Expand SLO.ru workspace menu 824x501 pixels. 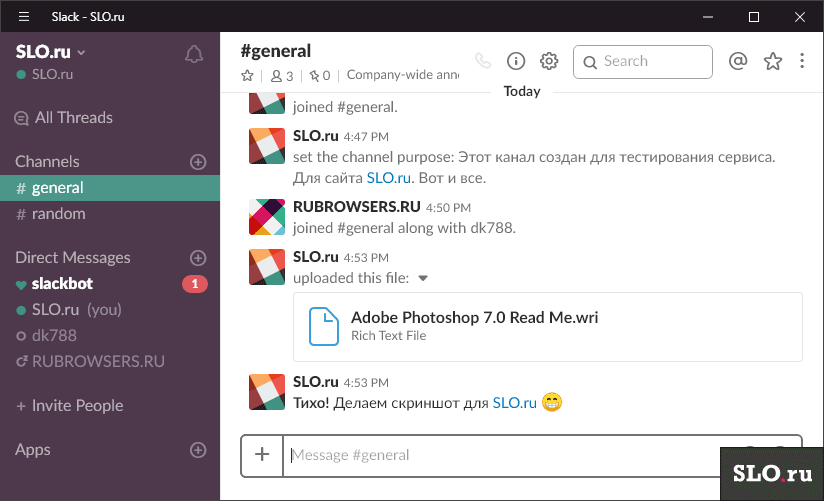coord(52,52)
